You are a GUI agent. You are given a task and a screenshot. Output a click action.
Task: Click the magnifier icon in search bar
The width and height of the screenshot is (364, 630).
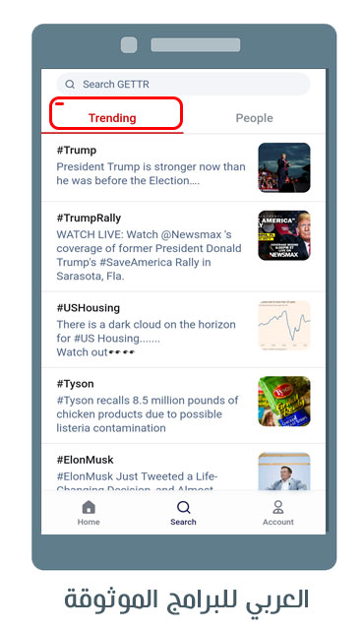70,85
